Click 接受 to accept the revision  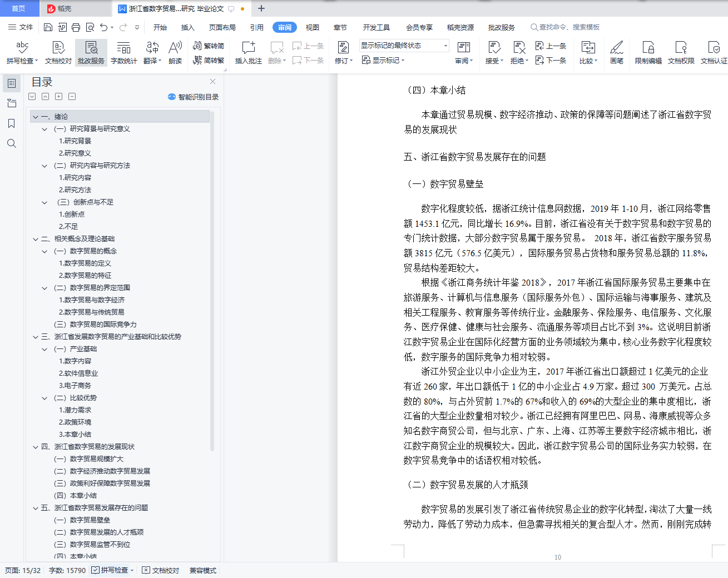(494, 53)
